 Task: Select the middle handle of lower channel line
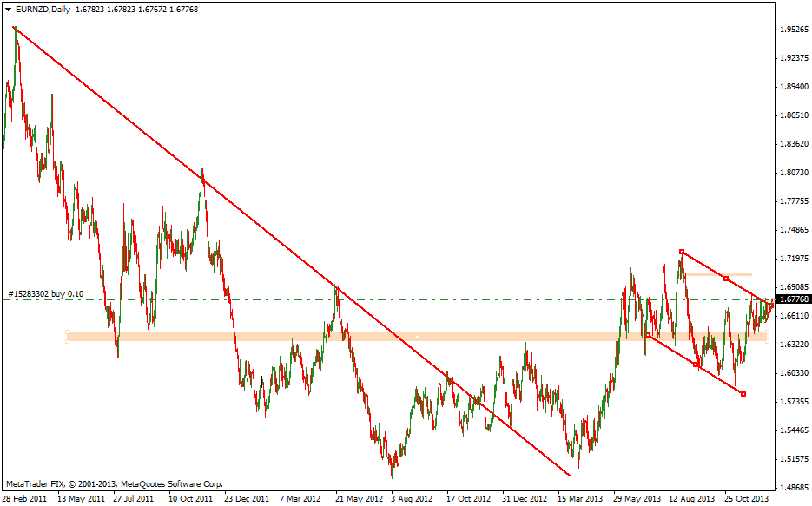[x=696, y=365]
